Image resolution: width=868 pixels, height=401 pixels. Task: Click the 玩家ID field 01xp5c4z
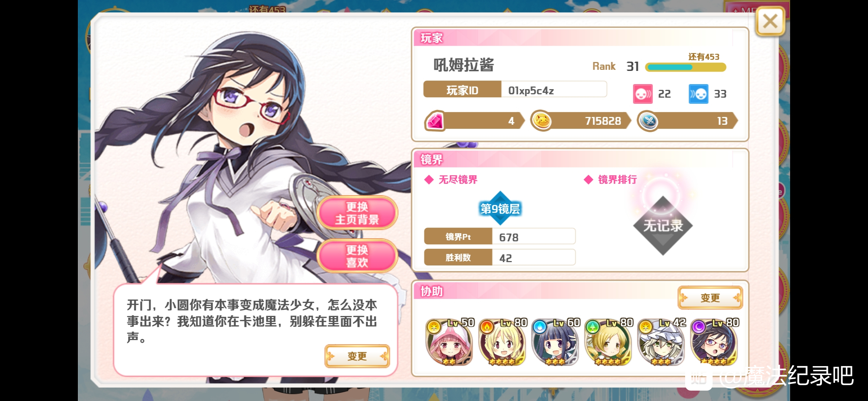coord(553,90)
